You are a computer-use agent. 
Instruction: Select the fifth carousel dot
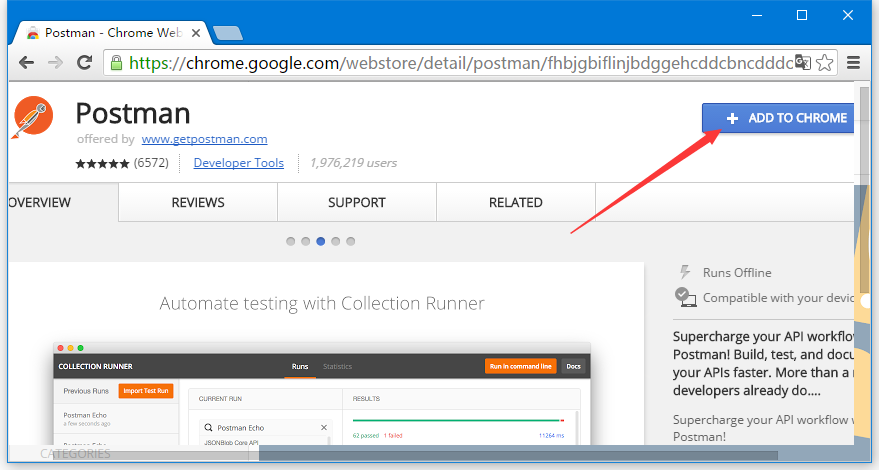coord(350,241)
